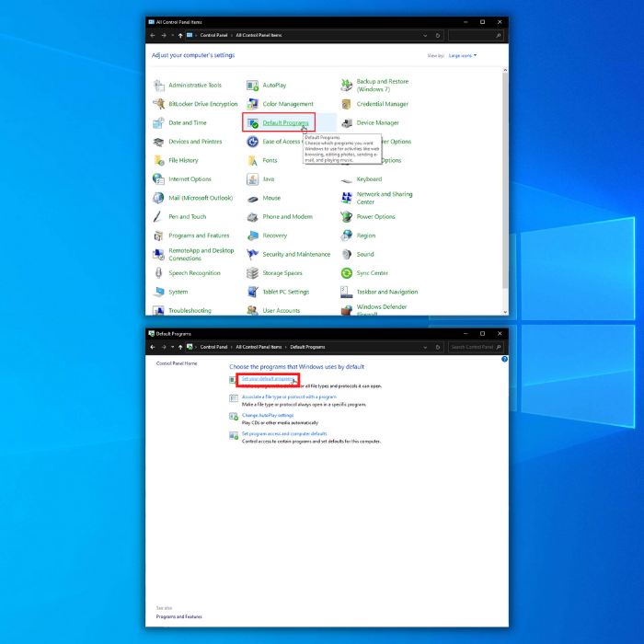Refresh the Default Programs window
The width and height of the screenshot is (644, 644).
[438, 348]
